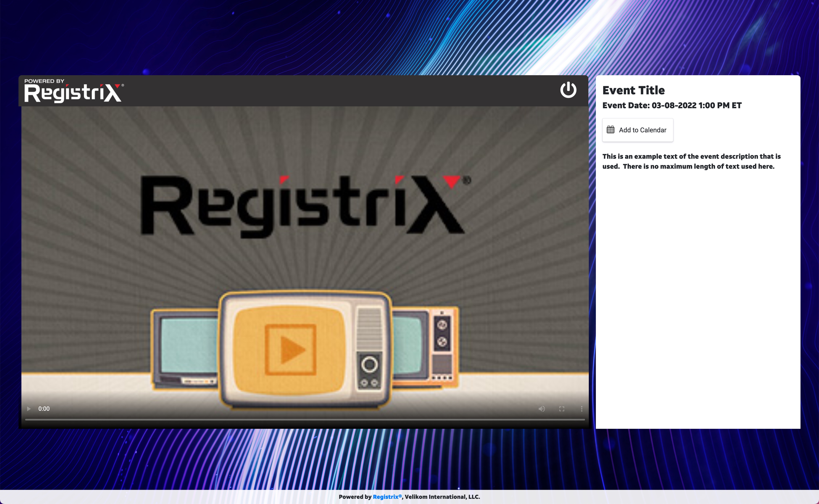Mute the video with the volume icon
819x504 pixels.
click(x=542, y=409)
